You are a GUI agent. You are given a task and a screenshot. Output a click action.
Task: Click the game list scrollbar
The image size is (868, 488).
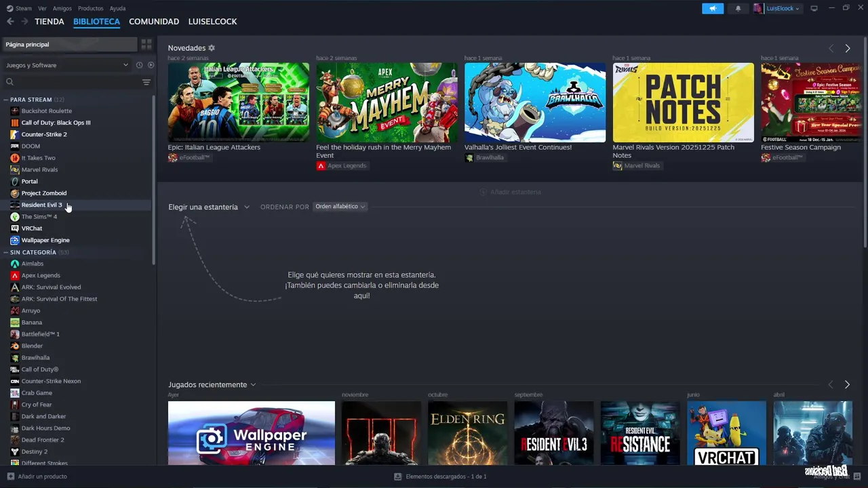click(x=154, y=180)
